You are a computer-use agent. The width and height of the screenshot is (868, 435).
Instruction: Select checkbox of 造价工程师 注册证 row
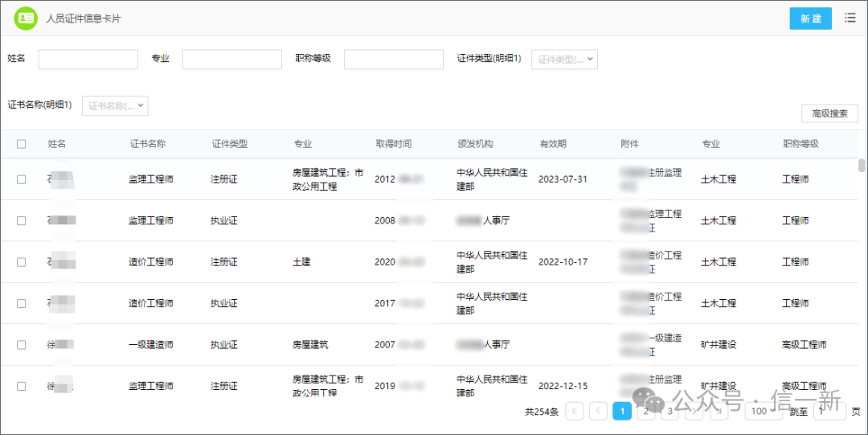(21, 262)
